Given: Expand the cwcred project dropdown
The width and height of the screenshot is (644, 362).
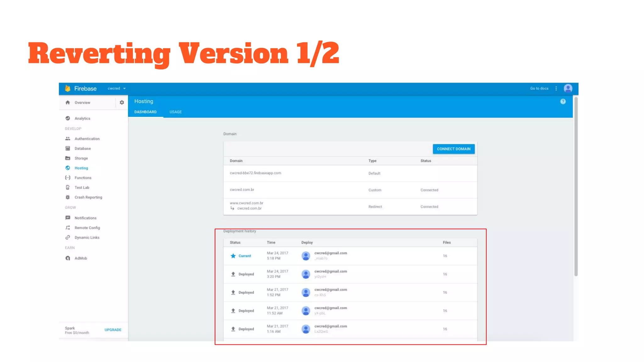Looking at the screenshot, I should point(117,89).
